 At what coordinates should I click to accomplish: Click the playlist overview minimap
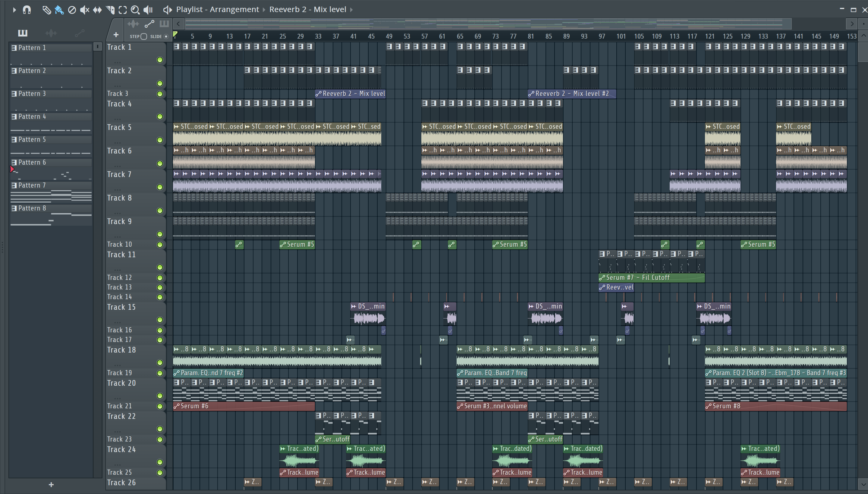[x=488, y=24]
